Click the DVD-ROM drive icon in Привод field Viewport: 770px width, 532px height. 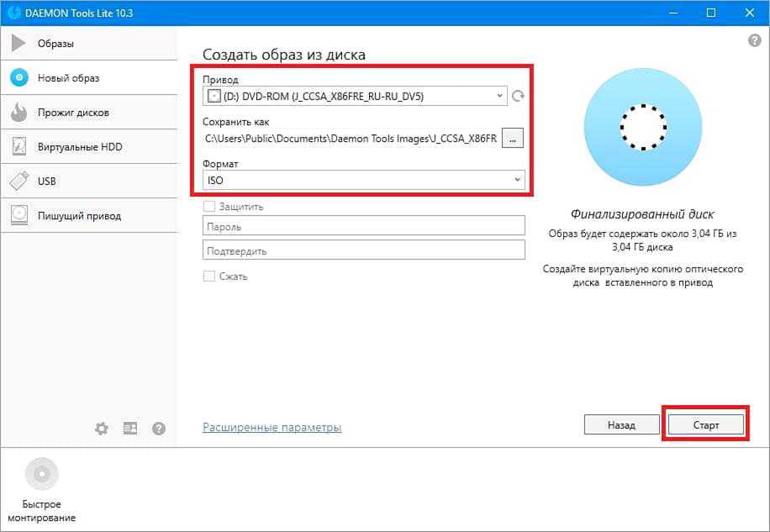(x=214, y=96)
